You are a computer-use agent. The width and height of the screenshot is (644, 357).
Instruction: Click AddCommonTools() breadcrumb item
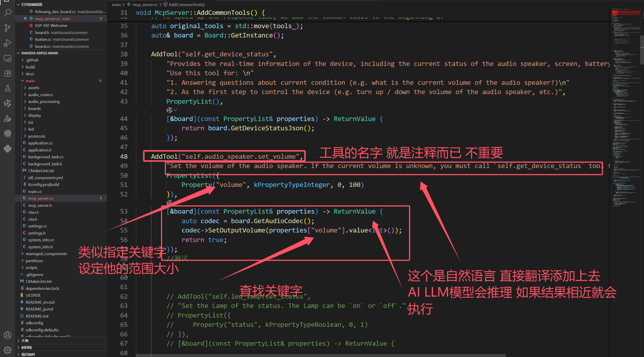(x=186, y=5)
